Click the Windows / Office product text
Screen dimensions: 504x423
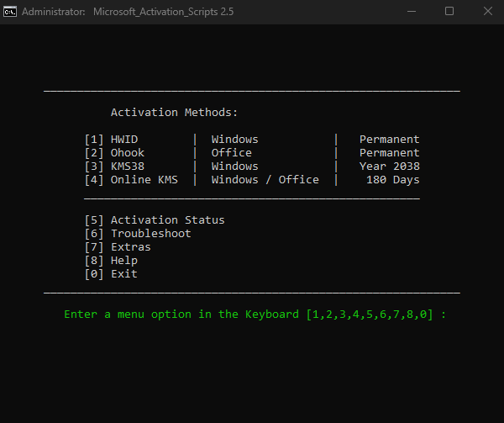(x=265, y=180)
